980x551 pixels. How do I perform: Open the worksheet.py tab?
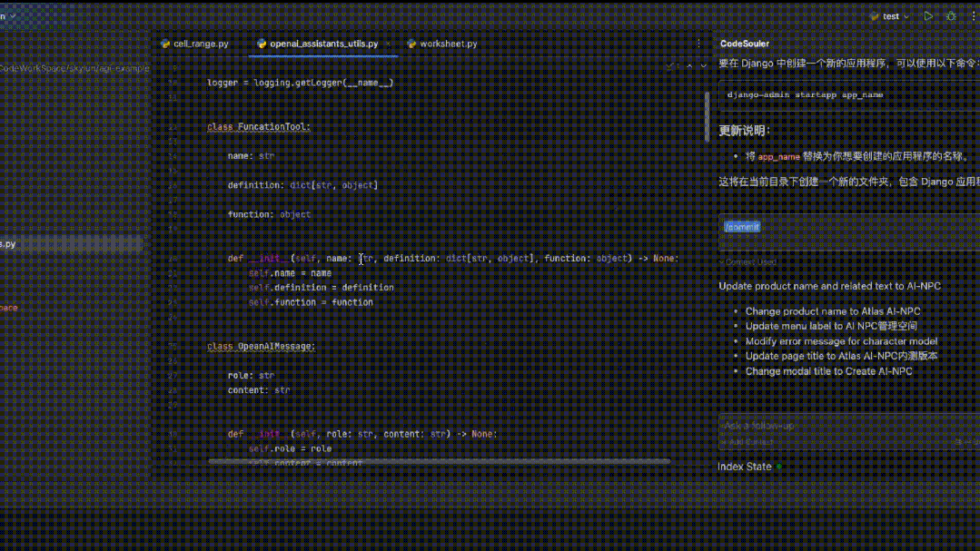click(x=442, y=44)
